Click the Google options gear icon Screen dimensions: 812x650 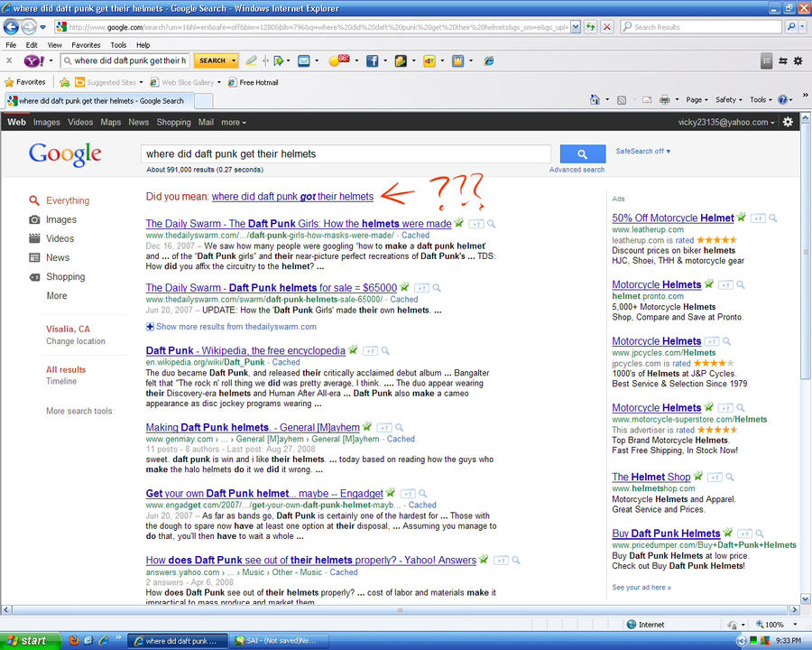point(788,122)
